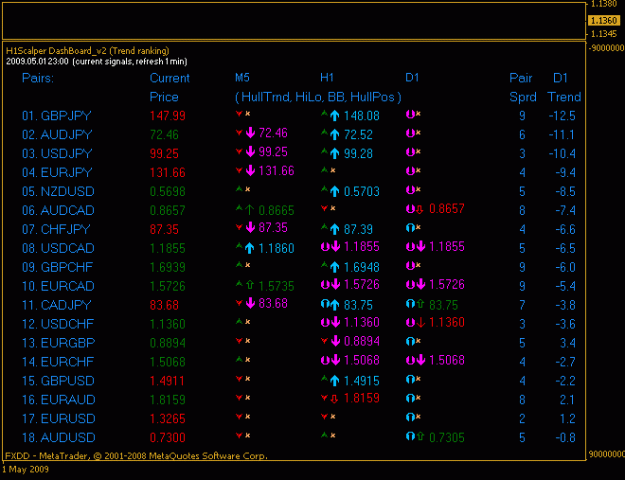This screenshot has width=625, height=480.
Task: Click thin red down arrow beside D1 1.1360
Action: [x=421, y=322]
